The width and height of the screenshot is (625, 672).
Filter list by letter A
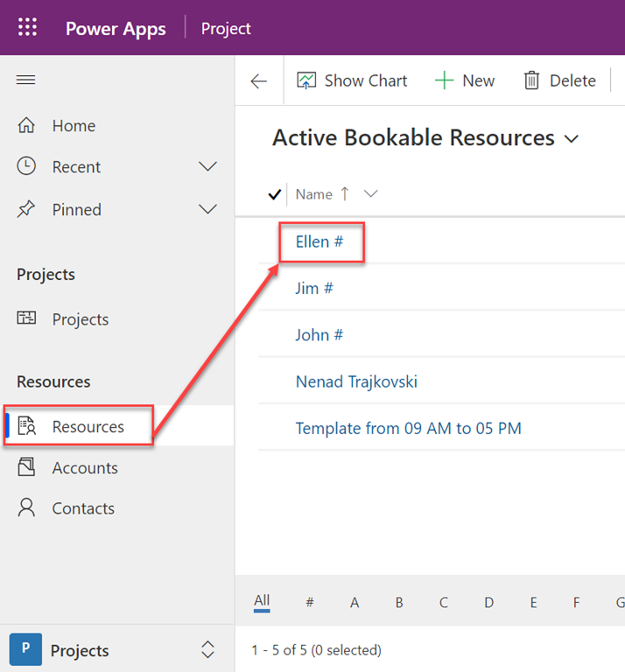355,602
